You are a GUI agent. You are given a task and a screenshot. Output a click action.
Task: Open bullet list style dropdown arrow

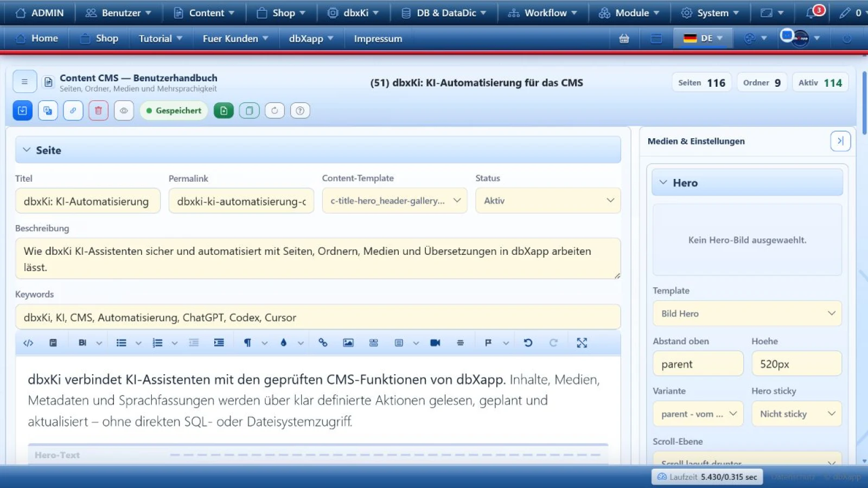[x=138, y=343]
